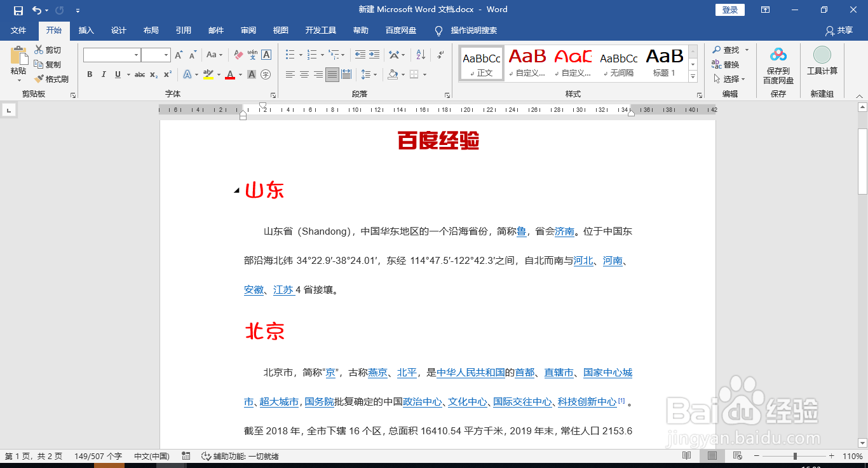Image resolution: width=868 pixels, height=468 pixels.
Task: Click the Character Shading icon
Action: click(x=252, y=75)
